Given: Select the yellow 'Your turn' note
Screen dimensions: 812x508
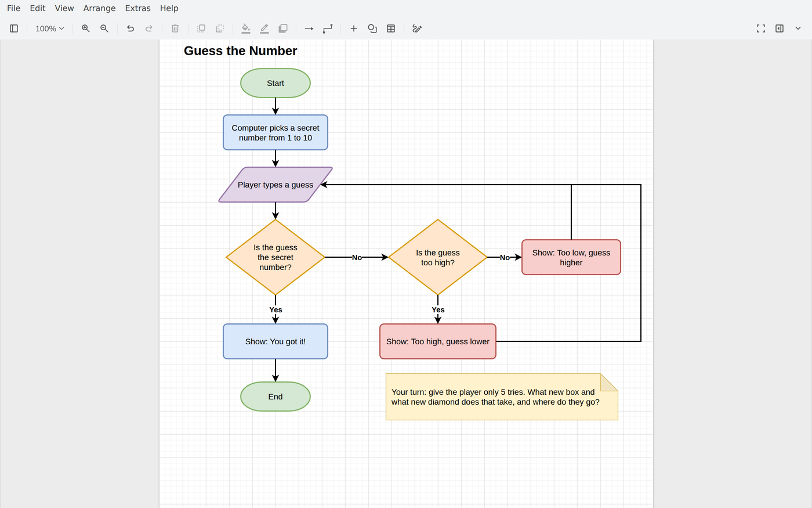Looking at the screenshot, I should tap(502, 397).
